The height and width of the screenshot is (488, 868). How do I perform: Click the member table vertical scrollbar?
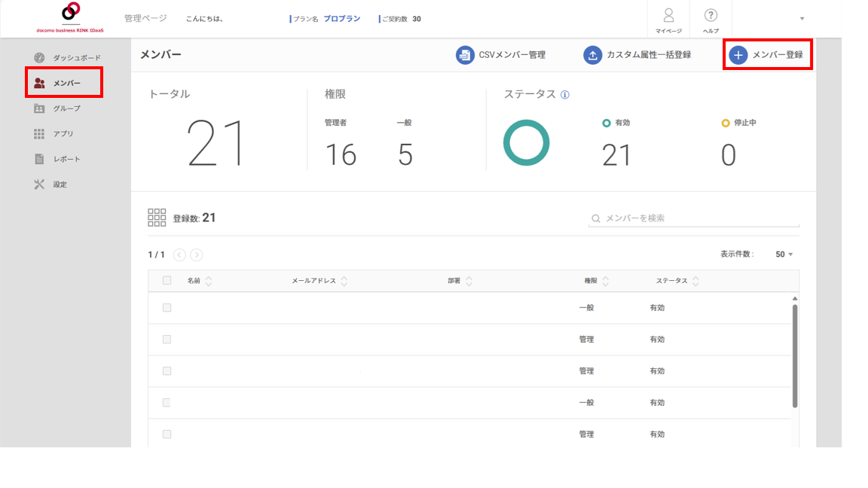[x=795, y=356]
